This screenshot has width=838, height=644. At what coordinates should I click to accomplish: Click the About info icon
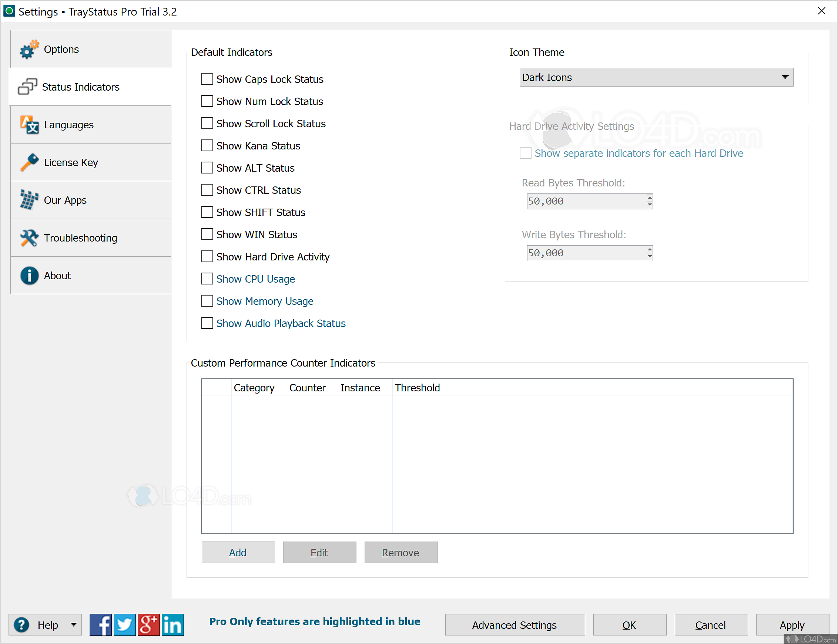click(29, 276)
